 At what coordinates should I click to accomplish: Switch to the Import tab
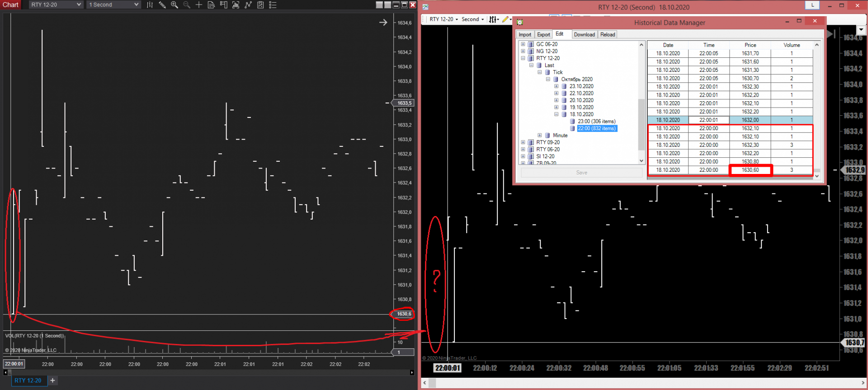(525, 35)
